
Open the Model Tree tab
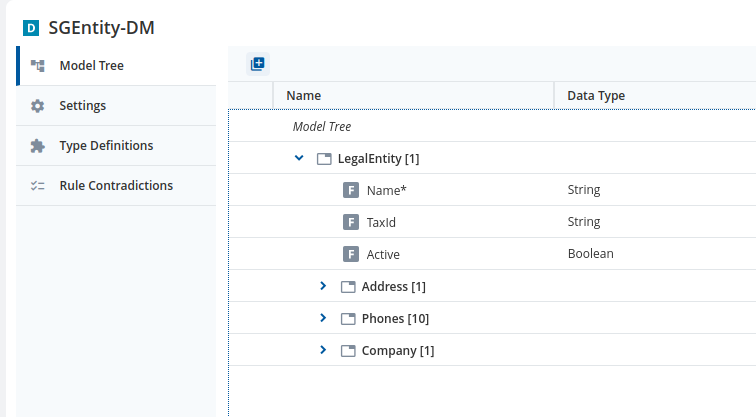click(x=116, y=66)
